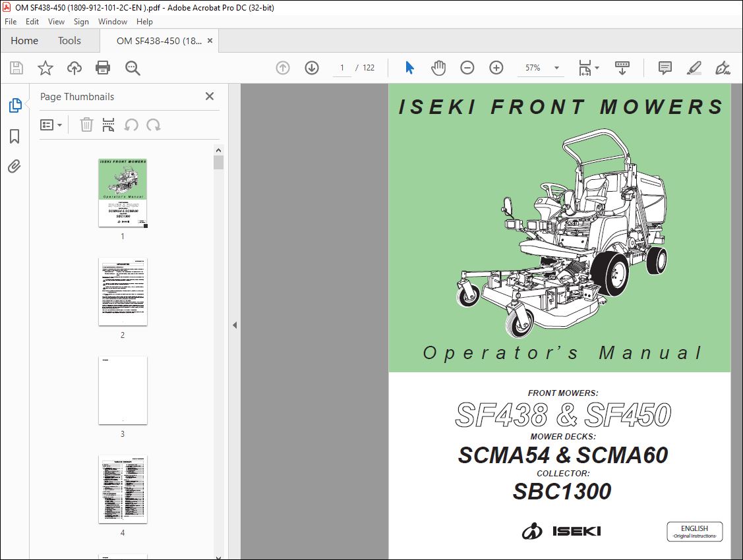Delete selected page trash icon

(x=86, y=125)
